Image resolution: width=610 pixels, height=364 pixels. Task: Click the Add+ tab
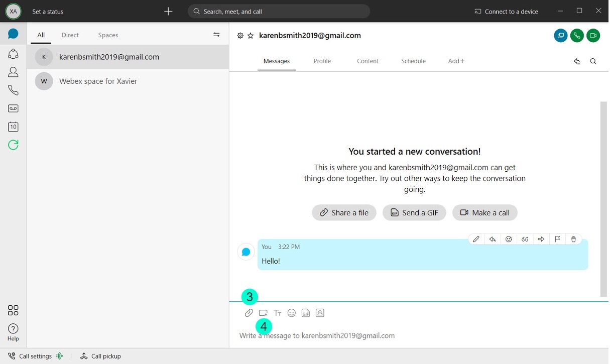pos(456,61)
